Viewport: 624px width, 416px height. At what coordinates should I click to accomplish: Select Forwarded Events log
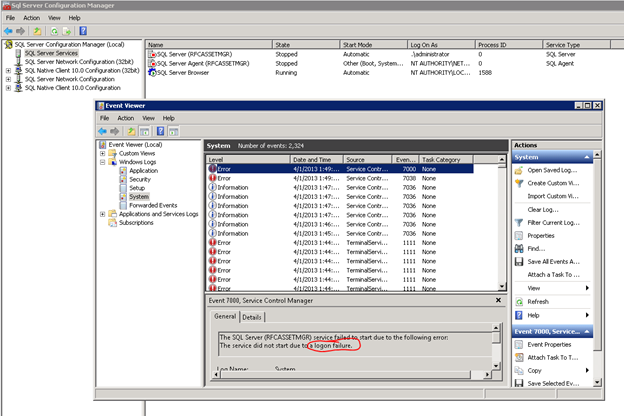[x=153, y=205]
